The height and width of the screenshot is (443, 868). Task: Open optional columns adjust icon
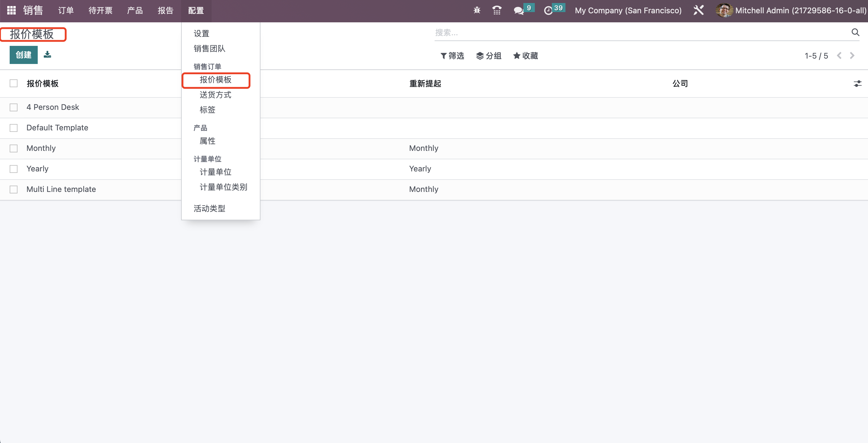pos(857,84)
